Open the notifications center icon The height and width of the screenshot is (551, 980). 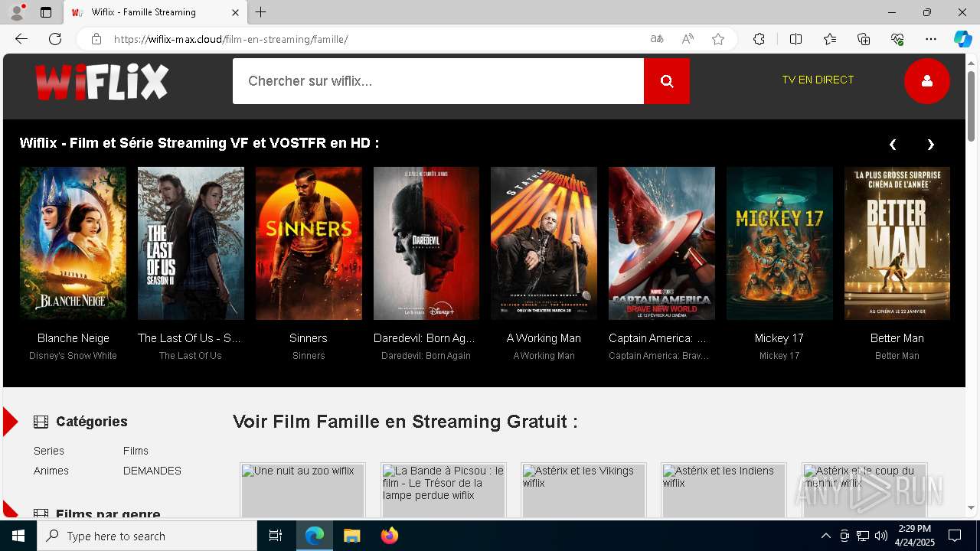click(x=955, y=536)
